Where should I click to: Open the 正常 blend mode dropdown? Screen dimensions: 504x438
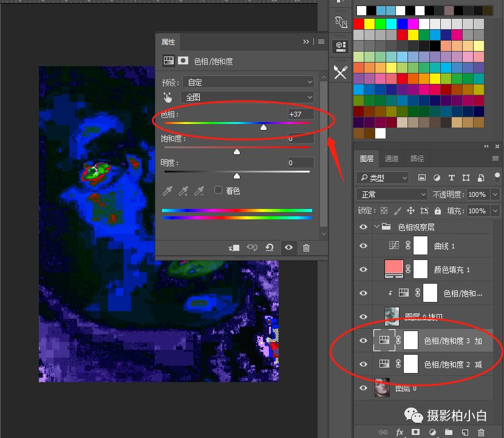click(393, 194)
